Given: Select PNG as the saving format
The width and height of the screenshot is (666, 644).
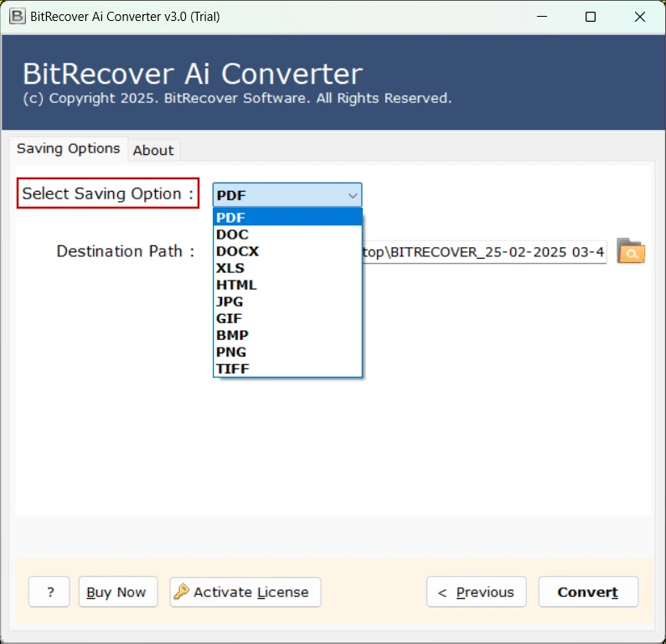Looking at the screenshot, I should (x=287, y=352).
